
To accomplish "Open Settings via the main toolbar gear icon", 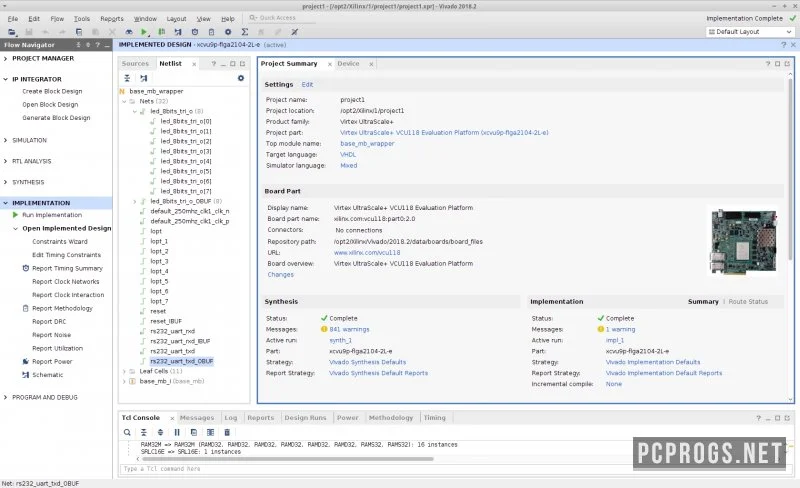I will pos(228,32).
